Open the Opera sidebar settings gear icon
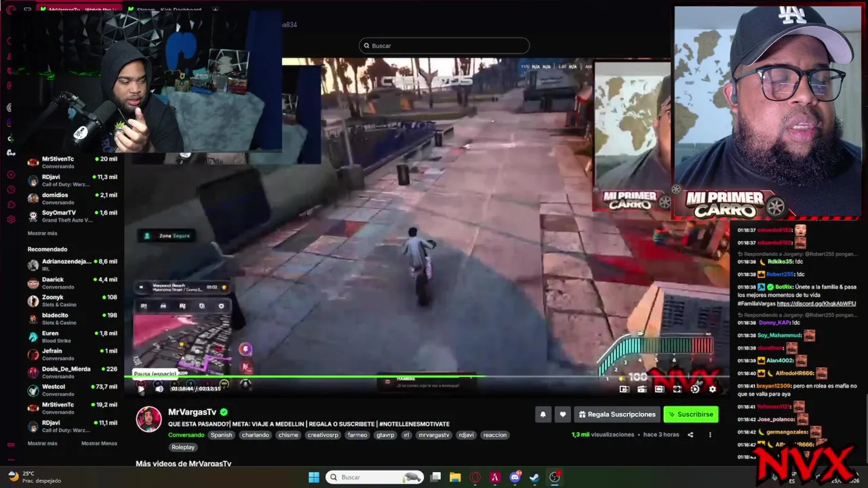 pos(10,220)
